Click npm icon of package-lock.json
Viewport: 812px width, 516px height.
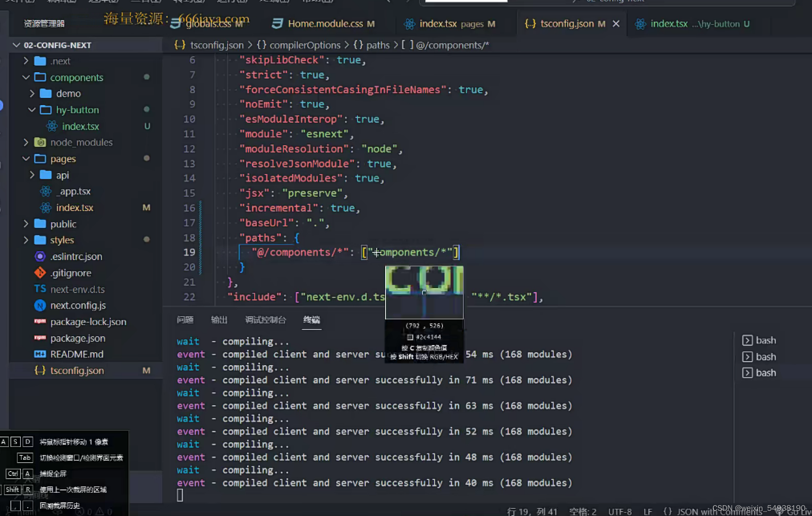[x=40, y=321]
